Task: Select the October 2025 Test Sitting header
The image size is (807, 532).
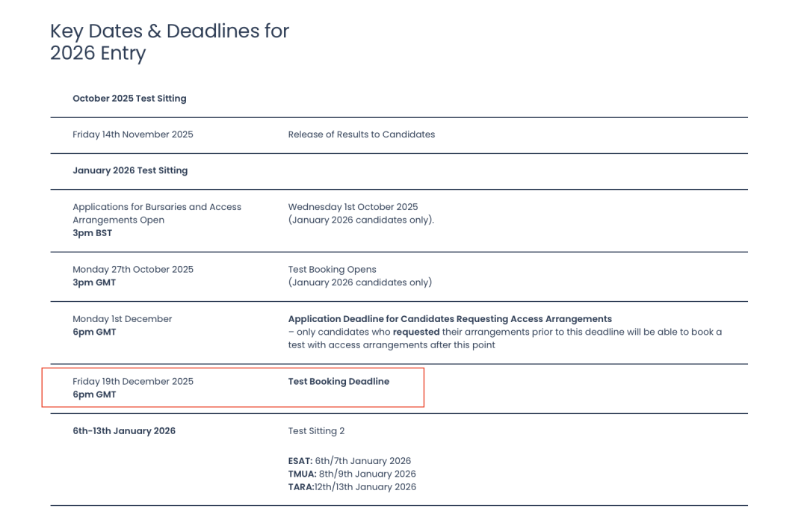Action: click(x=129, y=99)
